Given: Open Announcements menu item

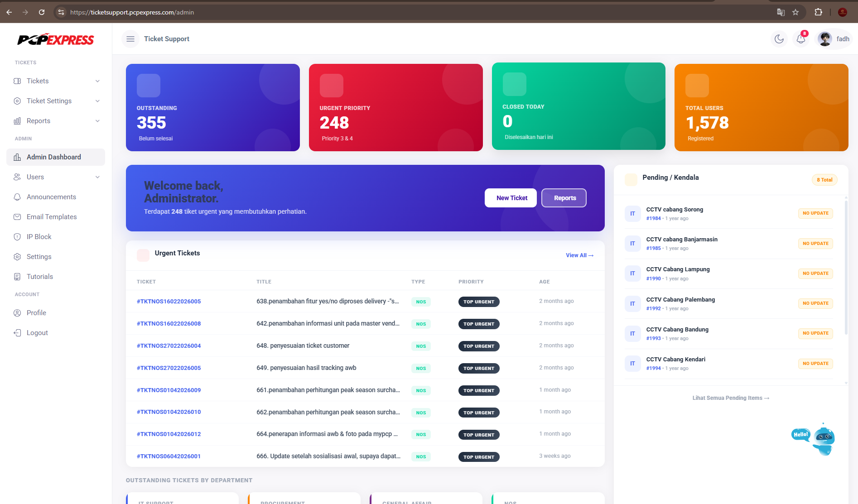Looking at the screenshot, I should pos(56,197).
